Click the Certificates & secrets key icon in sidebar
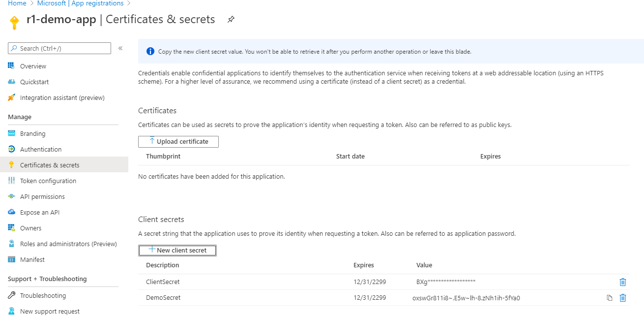This screenshot has height=318, width=644. click(11, 165)
